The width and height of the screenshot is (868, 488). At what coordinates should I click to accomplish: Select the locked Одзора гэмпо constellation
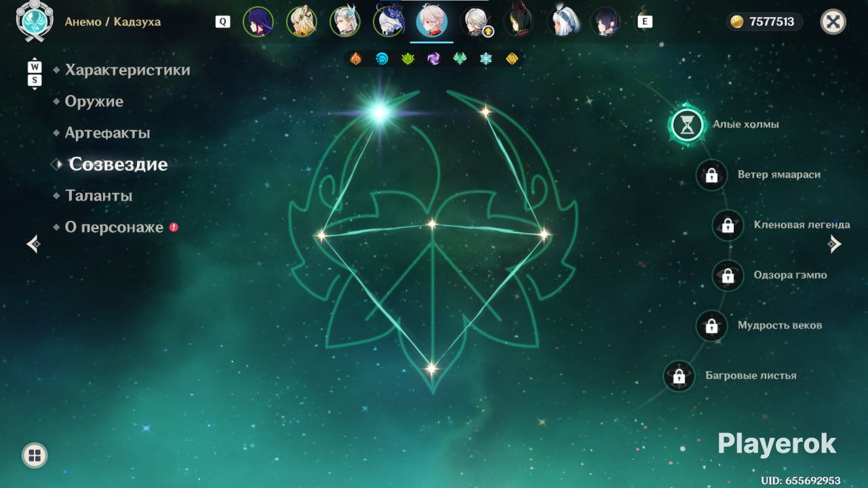point(728,275)
